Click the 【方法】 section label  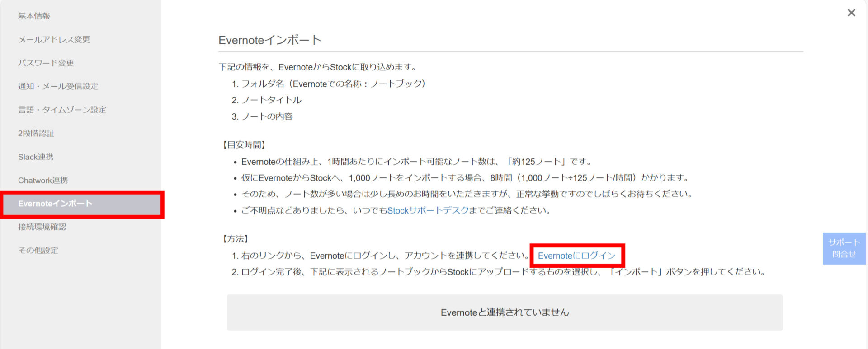click(x=235, y=239)
